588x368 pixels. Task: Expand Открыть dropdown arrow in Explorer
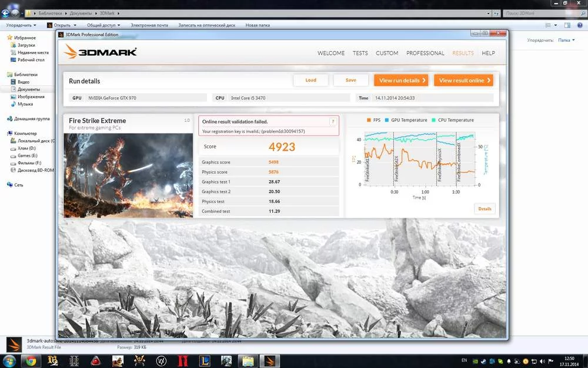(x=75, y=25)
